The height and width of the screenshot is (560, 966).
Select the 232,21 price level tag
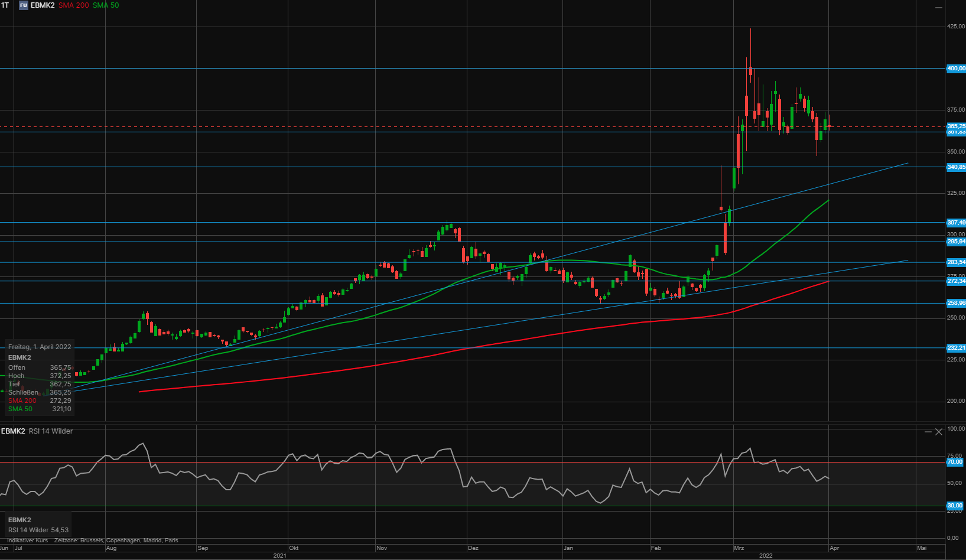(x=956, y=348)
